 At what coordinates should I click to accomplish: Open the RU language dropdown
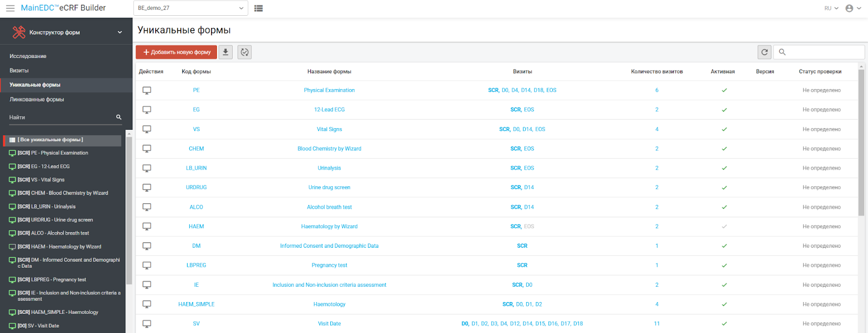(831, 8)
